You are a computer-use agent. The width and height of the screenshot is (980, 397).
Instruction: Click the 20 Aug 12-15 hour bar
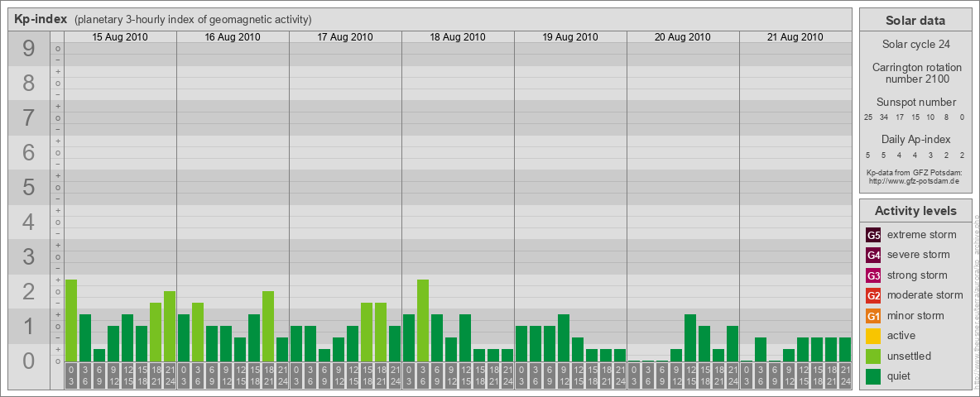690,338
